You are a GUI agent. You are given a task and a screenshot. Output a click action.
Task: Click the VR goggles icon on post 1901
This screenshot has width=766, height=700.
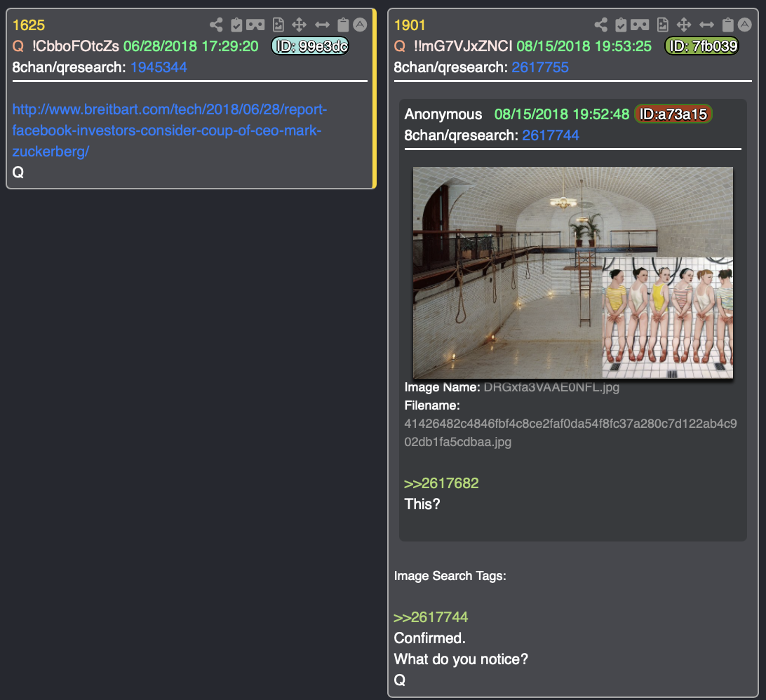[x=640, y=25]
